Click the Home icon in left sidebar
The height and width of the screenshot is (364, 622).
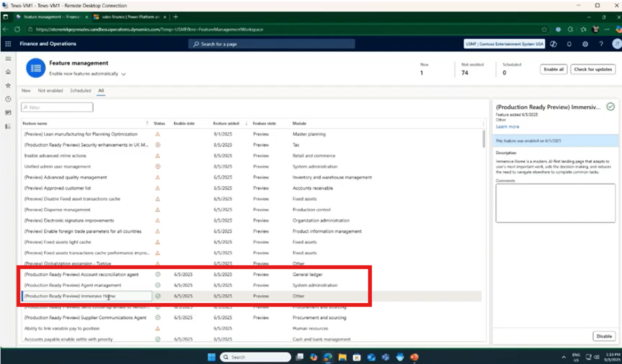(x=8, y=71)
